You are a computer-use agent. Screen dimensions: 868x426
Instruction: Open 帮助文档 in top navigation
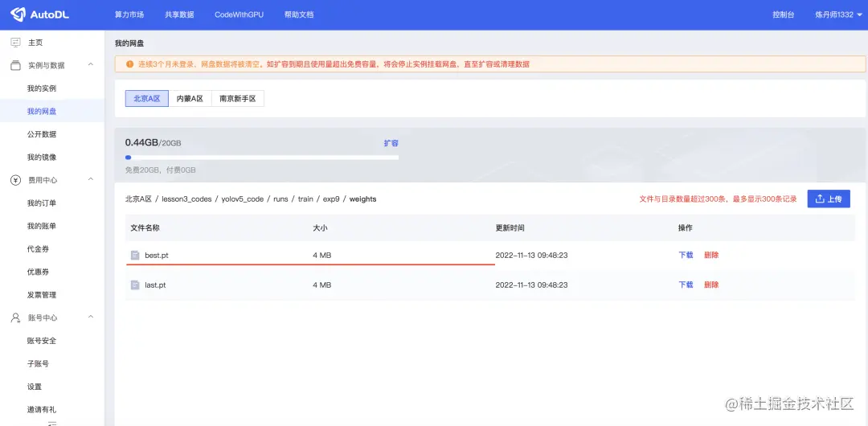299,15
